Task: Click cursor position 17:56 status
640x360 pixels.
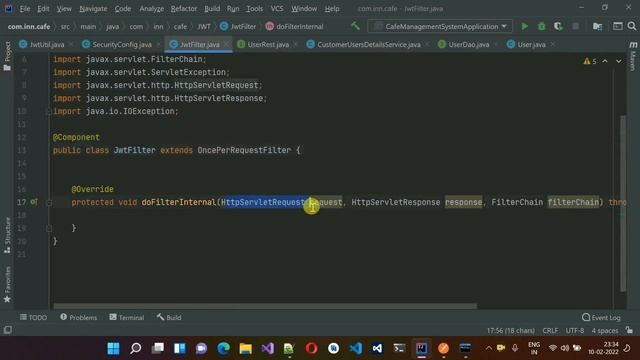Action: coord(510,330)
